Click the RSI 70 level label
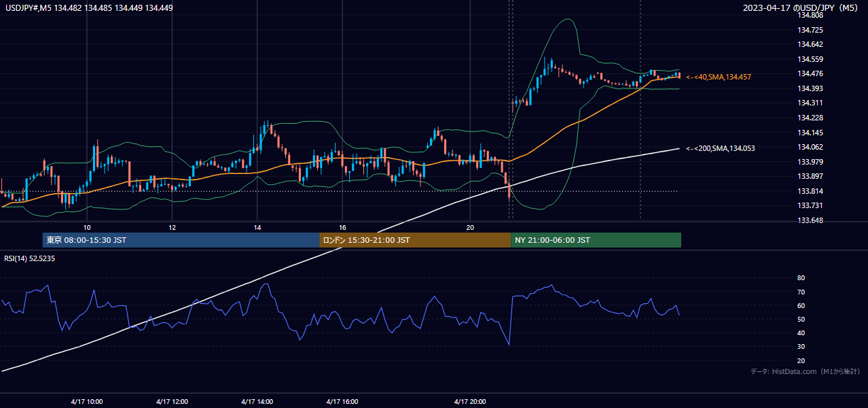This screenshot has width=868, height=408. click(x=801, y=292)
